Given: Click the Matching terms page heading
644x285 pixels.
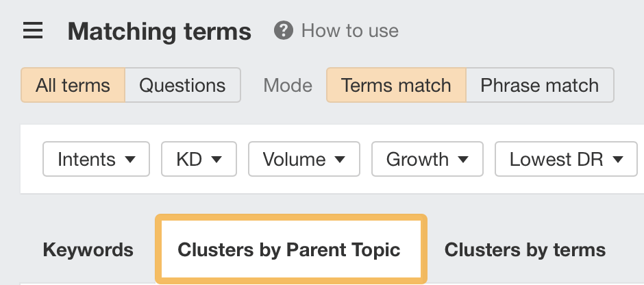Looking at the screenshot, I should pos(160,31).
